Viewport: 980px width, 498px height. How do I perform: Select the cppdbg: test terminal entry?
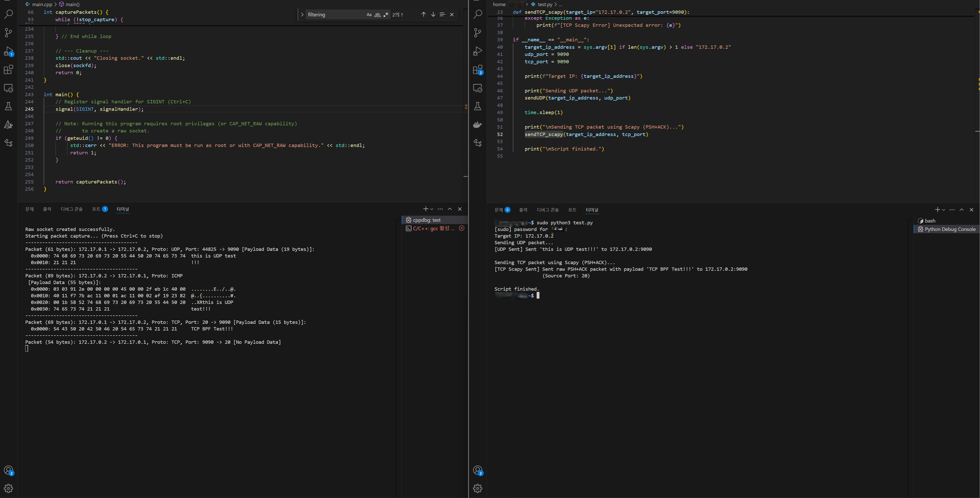pyautogui.click(x=426, y=220)
